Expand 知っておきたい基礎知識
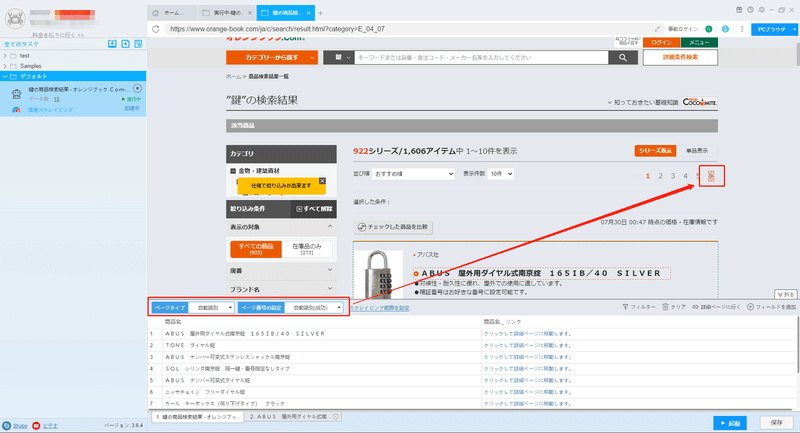Screen dimensions: 800x433 click(643, 103)
